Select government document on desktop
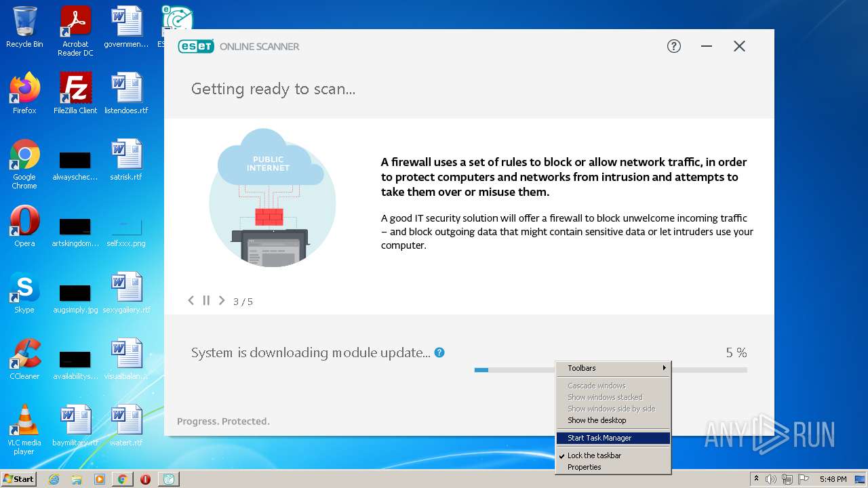The width and height of the screenshot is (868, 488). [x=126, y=27]
